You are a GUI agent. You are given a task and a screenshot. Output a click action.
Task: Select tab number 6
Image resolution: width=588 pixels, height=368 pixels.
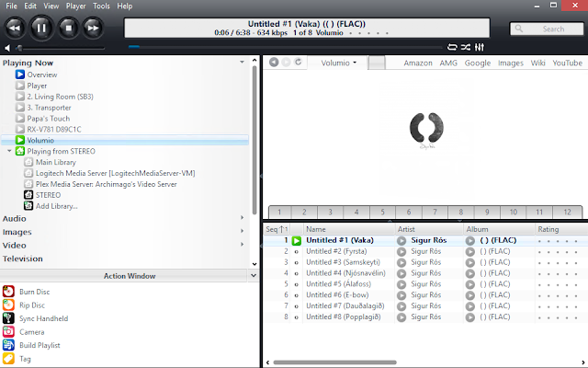(x=409, y=212)
